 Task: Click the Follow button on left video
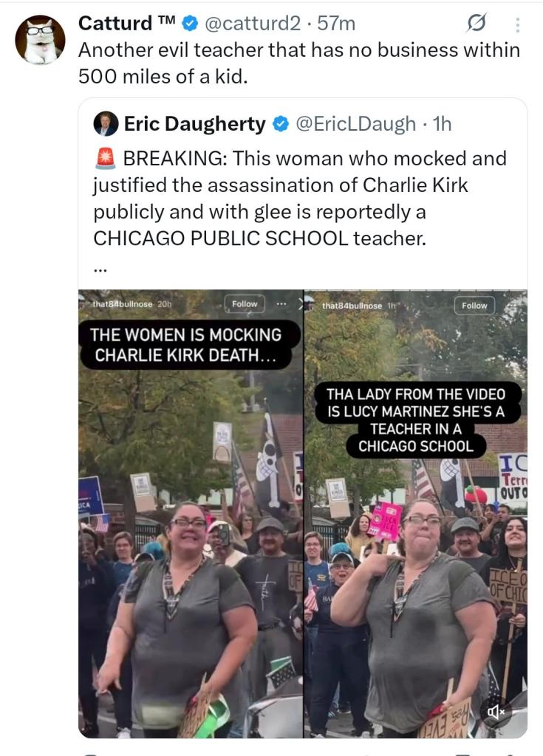point(245,303)
